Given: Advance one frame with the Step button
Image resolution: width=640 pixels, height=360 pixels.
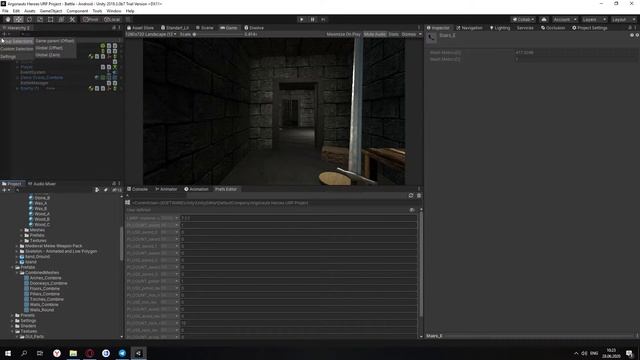Looking at the screenshot, I should coord(324,20).
